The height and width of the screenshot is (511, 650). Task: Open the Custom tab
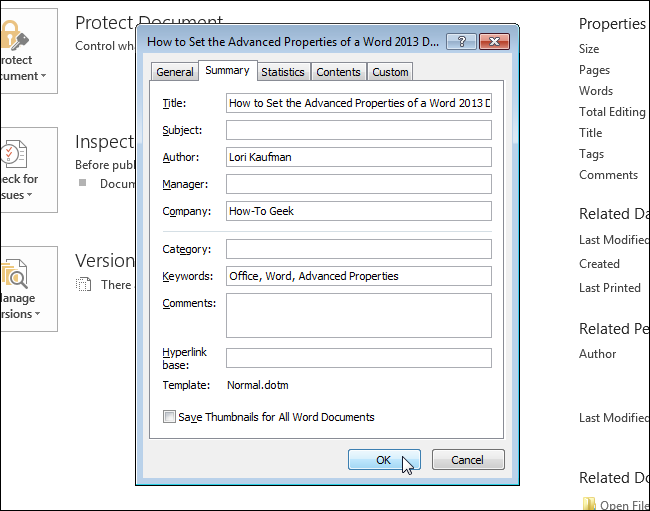390,72
